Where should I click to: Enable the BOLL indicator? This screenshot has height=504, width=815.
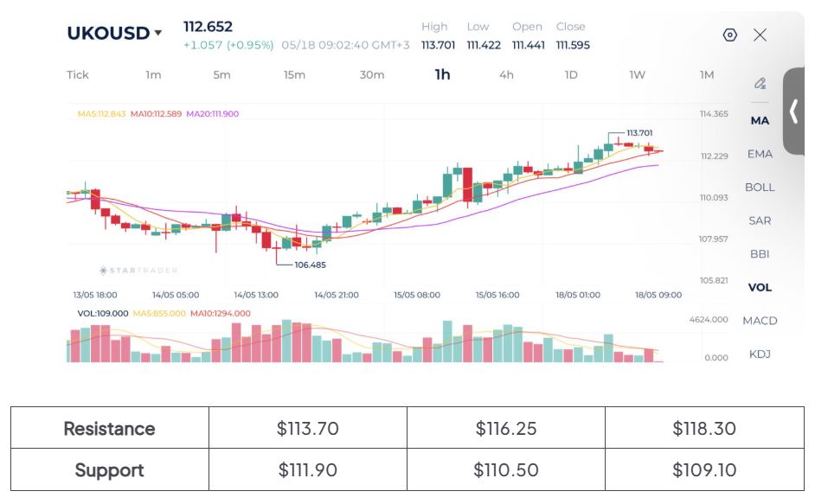(760, 187)
